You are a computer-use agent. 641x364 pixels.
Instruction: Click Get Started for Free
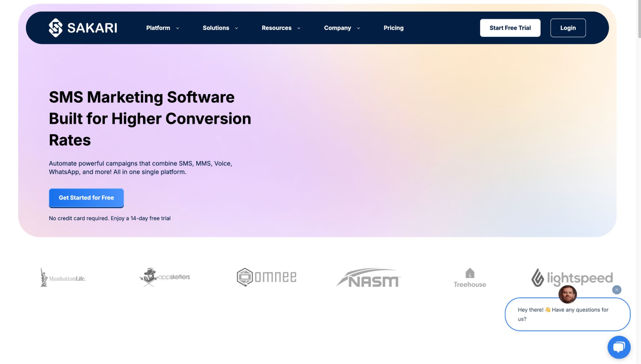click(x=86, y=198)
